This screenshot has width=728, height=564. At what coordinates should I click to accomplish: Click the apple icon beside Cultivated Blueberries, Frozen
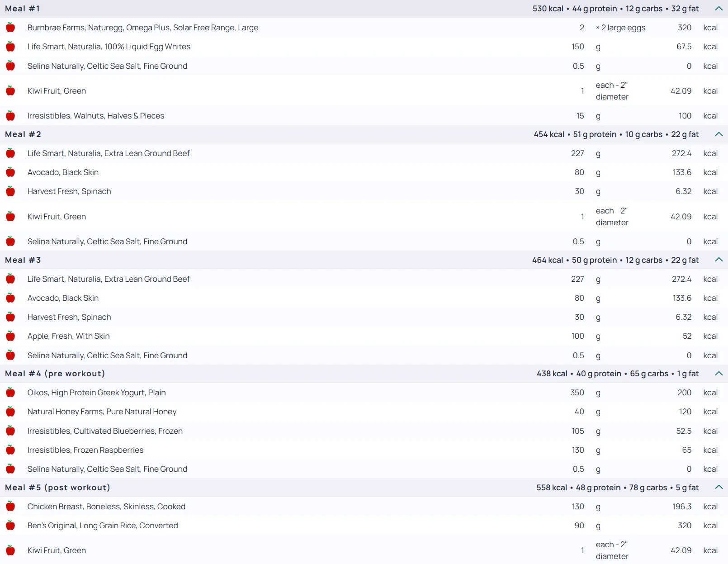(10, 431)
